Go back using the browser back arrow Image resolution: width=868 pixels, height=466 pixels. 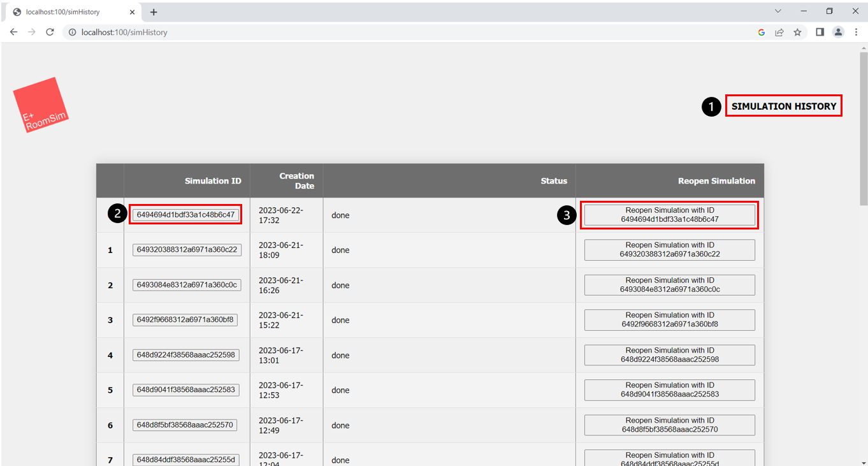click(x=13, y=32)
